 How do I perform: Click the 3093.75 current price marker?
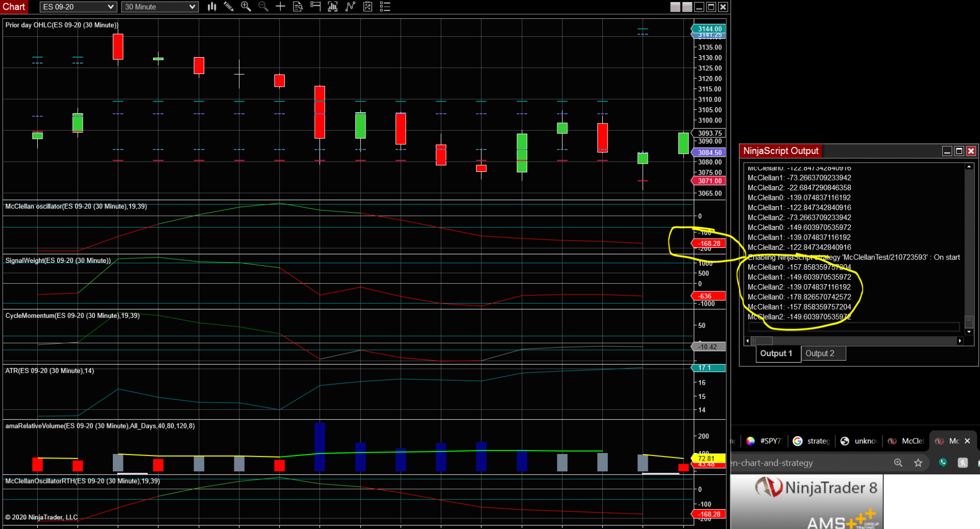coord(708,133)
